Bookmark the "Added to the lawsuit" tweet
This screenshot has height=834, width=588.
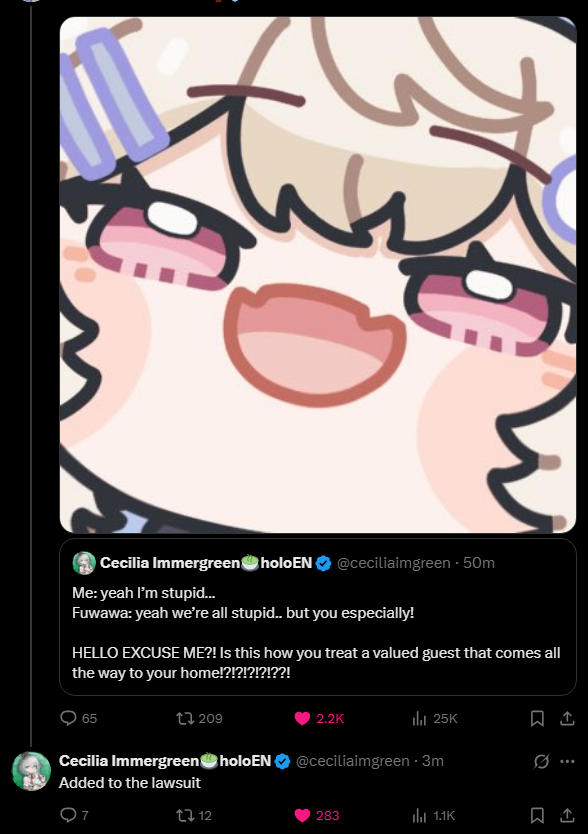537,815
